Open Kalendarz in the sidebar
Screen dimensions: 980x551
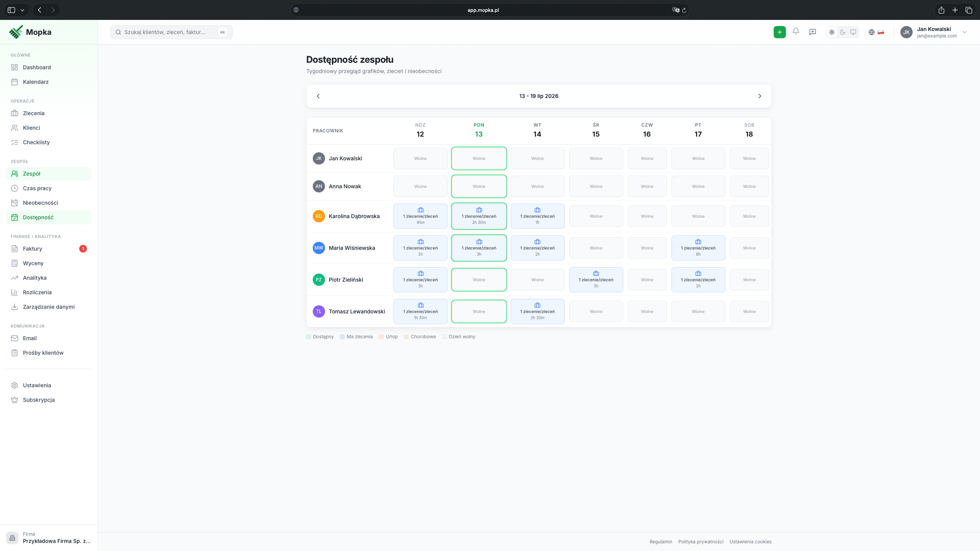tap(49, 82)
